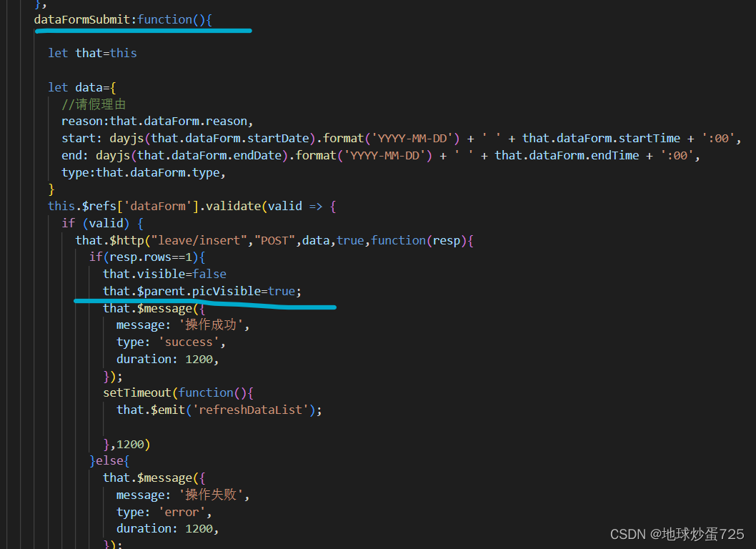Click that.$message( above '操作失败'

point(151,478)
